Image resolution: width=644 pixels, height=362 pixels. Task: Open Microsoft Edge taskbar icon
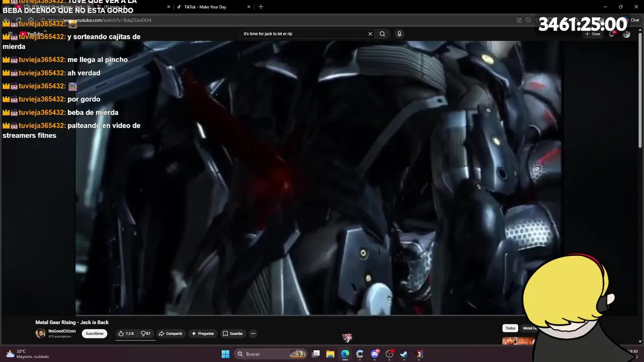(345, 354)
